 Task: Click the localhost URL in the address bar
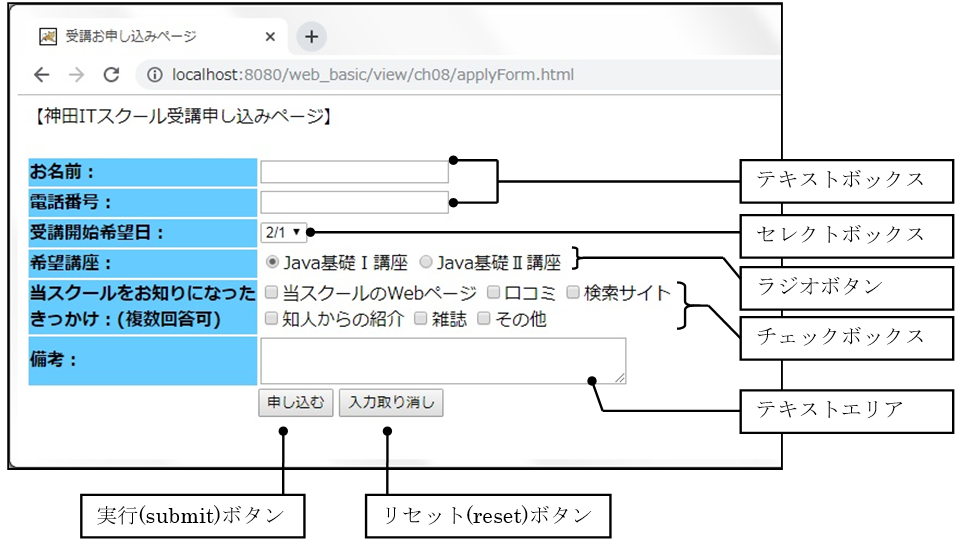pos(372,75)
